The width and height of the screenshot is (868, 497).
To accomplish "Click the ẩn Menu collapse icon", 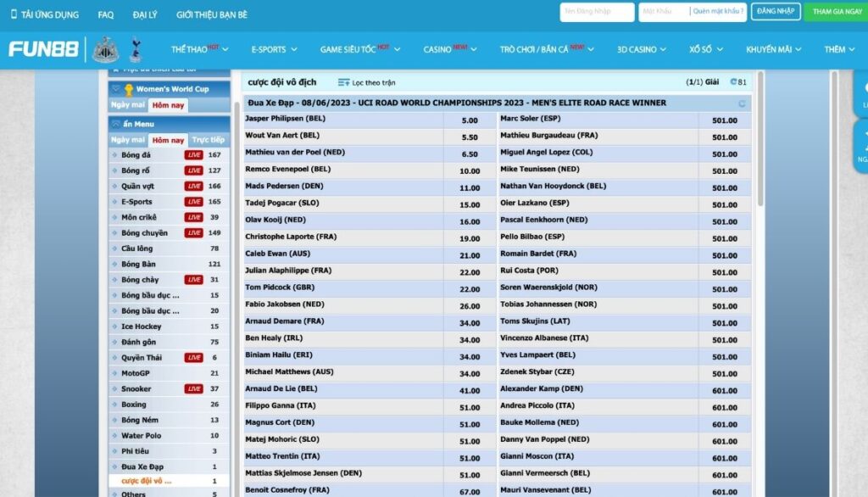I will click(x=115, y=124).
